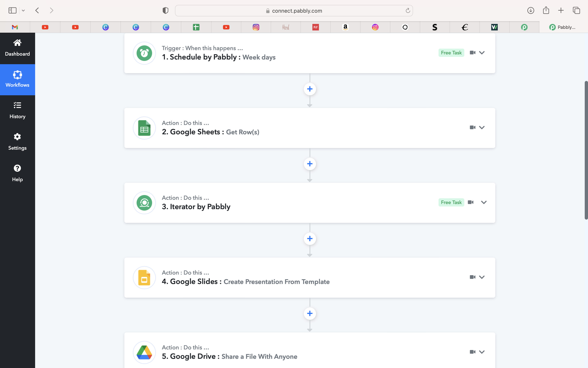Click 'Create Presentation From Template' label

(x=276, y=282)
